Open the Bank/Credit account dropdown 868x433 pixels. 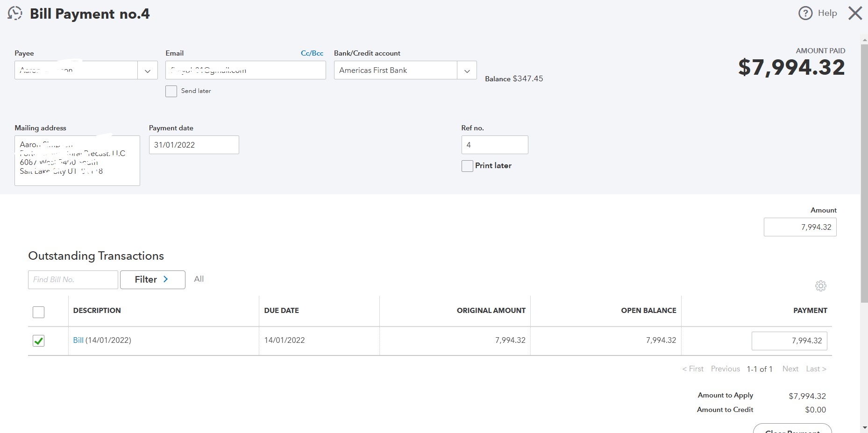pyautogui.click(x=467, y=71)
